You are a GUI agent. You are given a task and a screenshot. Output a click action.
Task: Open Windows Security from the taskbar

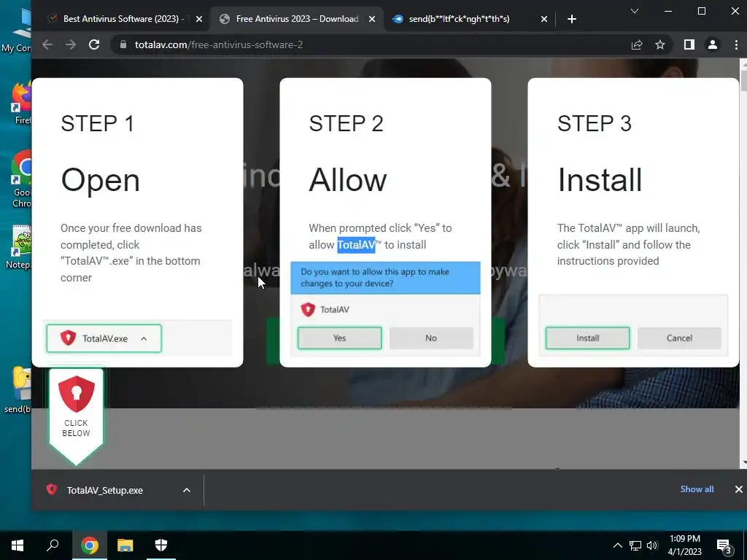coord(161,545)
